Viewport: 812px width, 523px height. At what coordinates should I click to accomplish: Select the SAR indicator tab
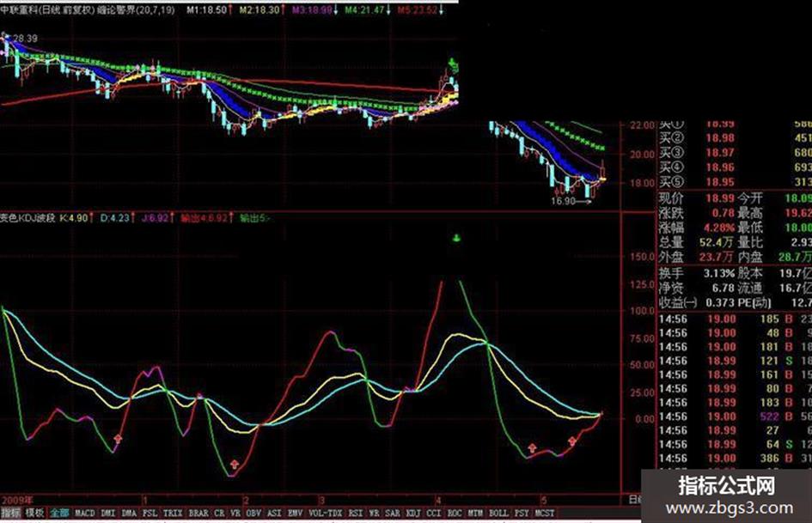(x=393, y=513)
